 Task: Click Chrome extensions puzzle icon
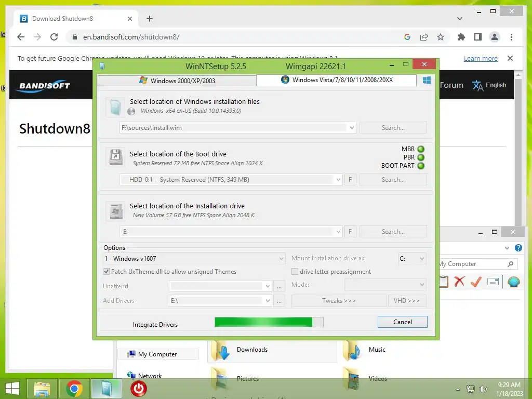pos(461,37)
